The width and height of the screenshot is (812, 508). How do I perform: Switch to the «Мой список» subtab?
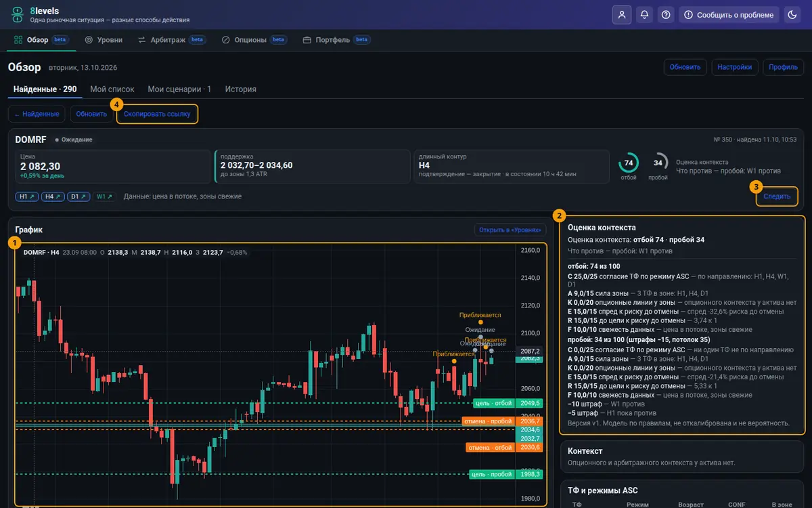[x=112, y=89]
